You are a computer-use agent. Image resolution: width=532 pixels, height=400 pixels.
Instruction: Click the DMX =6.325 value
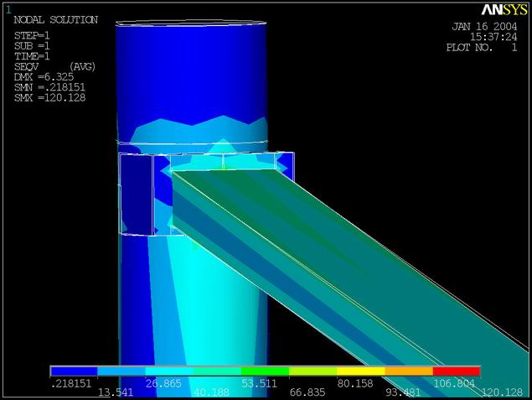coord(44,77)
